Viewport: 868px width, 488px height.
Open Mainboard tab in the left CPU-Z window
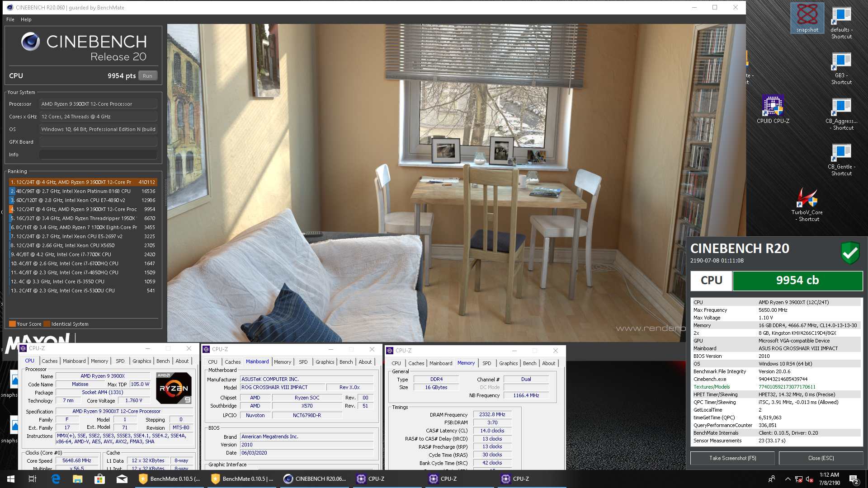(x=74, y=361)
